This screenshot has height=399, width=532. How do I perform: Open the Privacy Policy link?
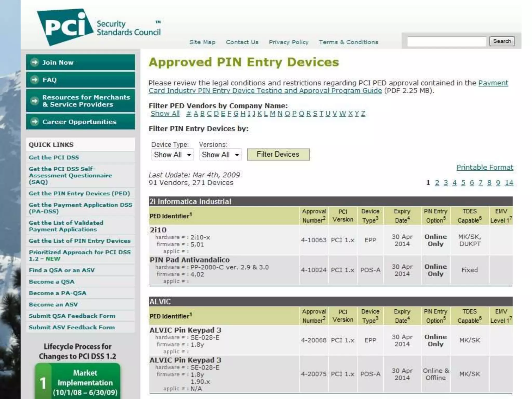tap(289, 42)
